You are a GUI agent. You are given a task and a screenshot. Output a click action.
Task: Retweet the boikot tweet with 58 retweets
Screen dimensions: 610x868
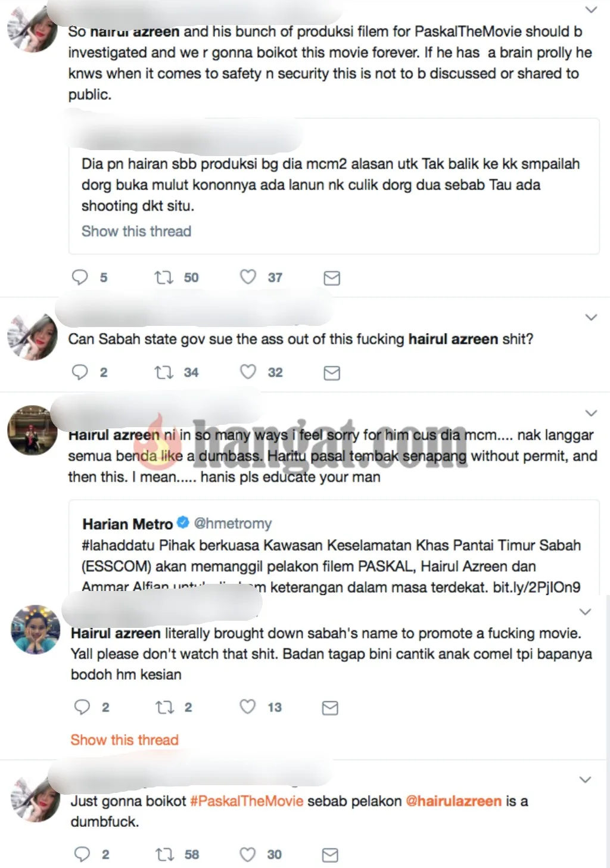tap(164, 855)
